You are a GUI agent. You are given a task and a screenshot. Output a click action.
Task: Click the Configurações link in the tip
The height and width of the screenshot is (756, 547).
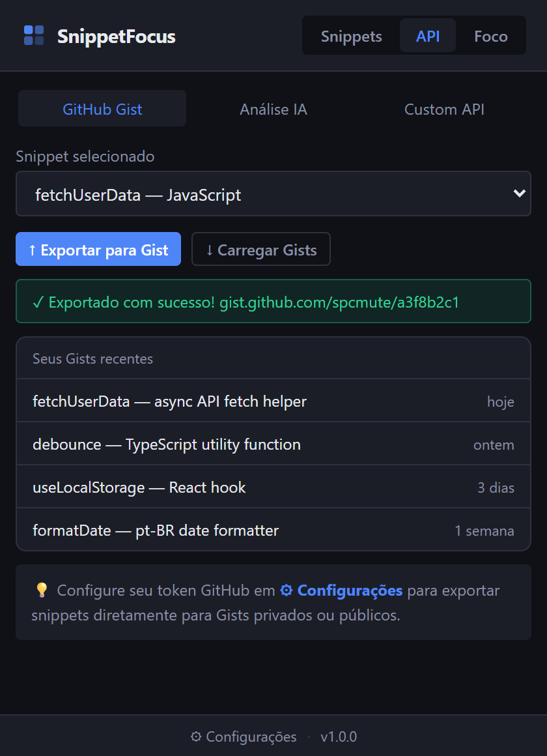tap(341, 590)
